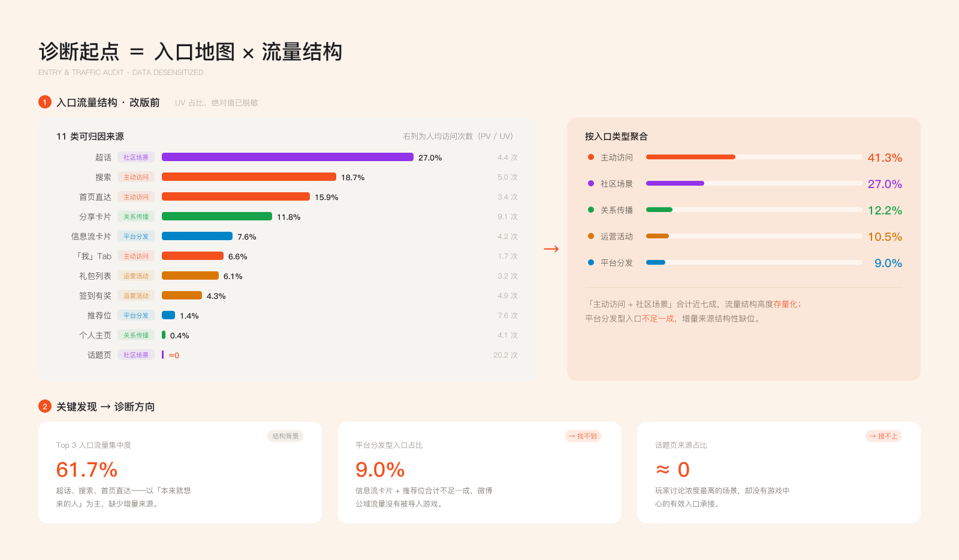Click the title 诊断起点 = 入口地图 × 流量结构
959x560 pixels.
191,52
